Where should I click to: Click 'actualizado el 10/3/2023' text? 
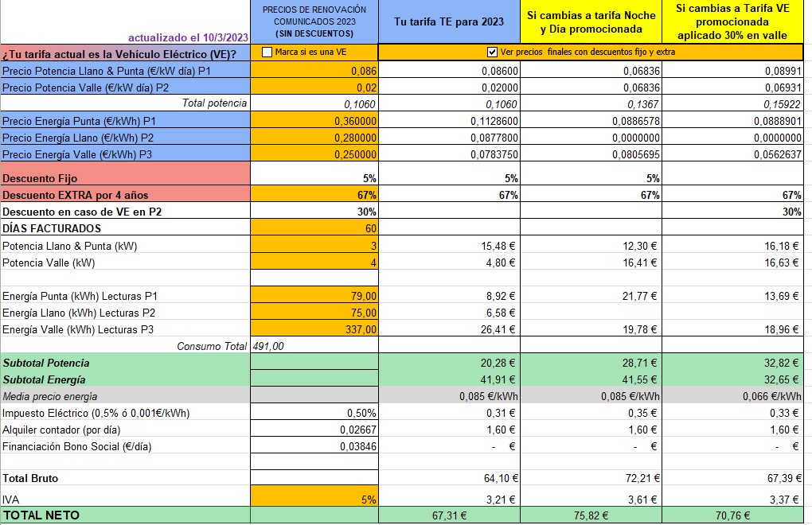(x=188, y=37)
